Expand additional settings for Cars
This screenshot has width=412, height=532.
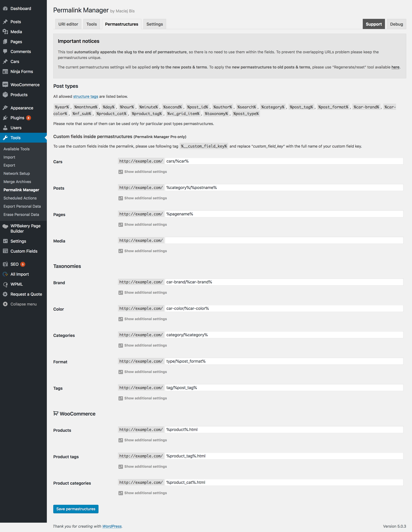pyautogui.click(x=143, y=172)
